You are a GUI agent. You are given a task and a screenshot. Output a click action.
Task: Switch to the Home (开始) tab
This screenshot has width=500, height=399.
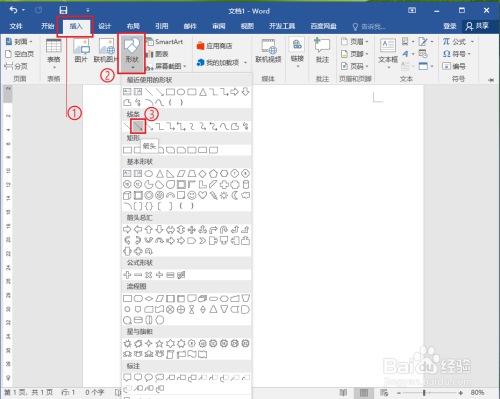tap(47, 26)
